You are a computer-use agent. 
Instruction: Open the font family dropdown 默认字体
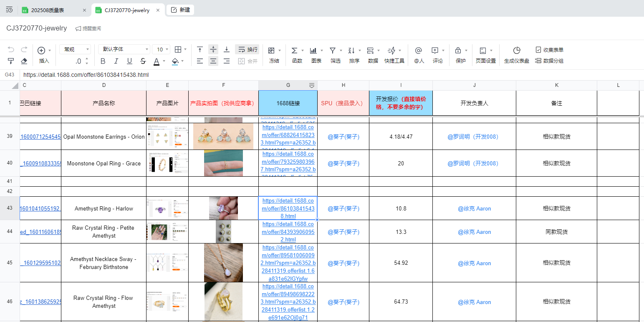[x=124, y=49]
